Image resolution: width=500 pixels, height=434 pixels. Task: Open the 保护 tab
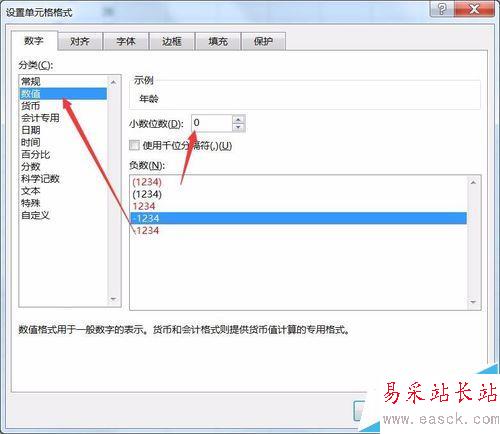pos(263,41)
